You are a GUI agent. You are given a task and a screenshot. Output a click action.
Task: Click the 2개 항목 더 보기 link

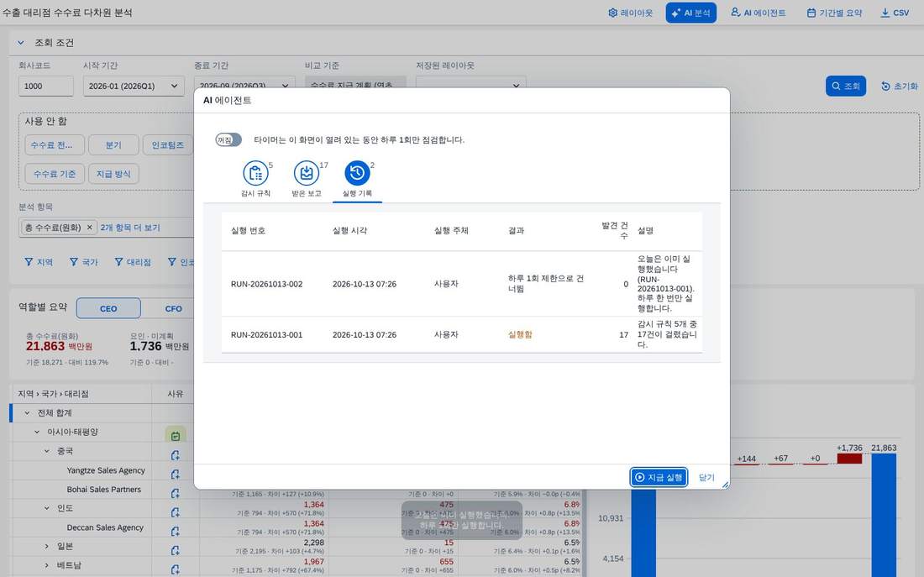pos(130,227)
